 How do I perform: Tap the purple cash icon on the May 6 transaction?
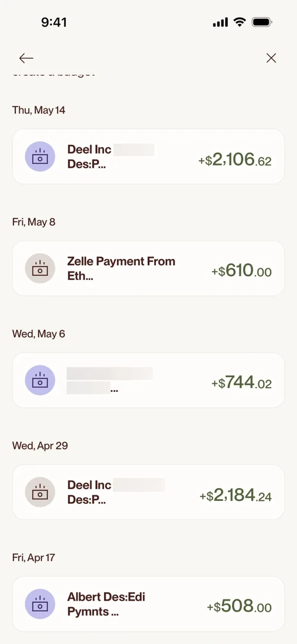[40, 380]
